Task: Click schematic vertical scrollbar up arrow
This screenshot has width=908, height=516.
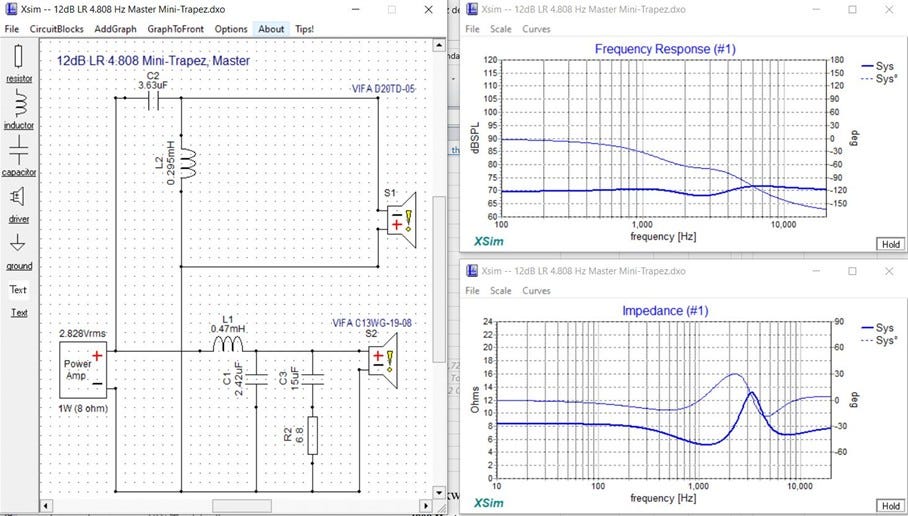Action: [x=439, y=46]
